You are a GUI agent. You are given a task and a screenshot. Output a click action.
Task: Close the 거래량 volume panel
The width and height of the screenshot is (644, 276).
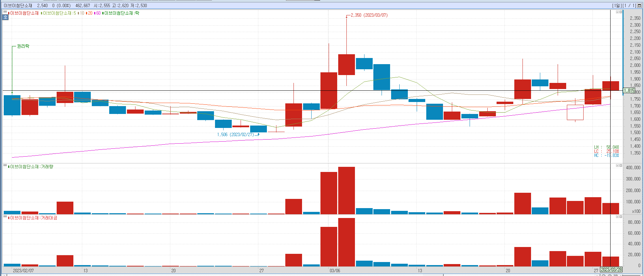coord(621,165)
